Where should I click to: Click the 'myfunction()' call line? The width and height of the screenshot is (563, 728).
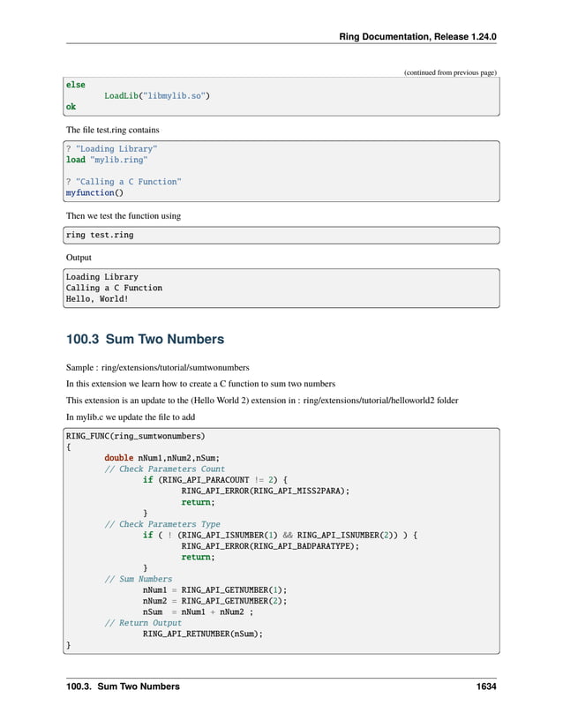pyautogui.click(x=94, y=192)
